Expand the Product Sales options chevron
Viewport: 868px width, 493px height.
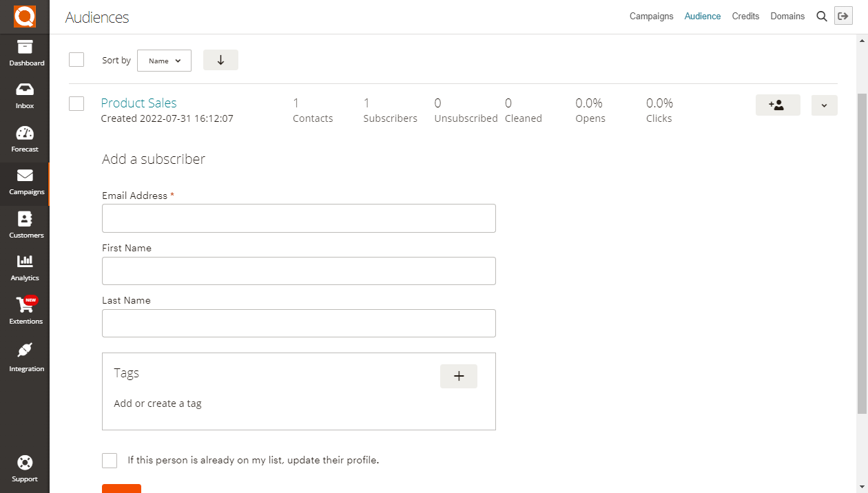click(824, 105)
